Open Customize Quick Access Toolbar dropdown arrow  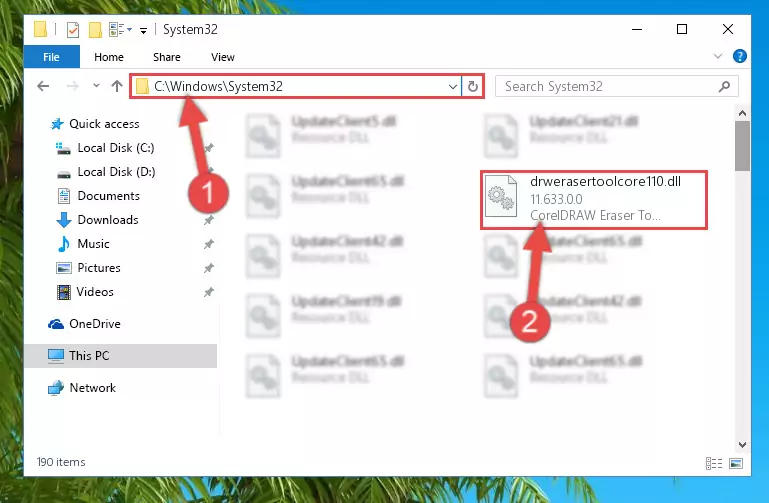[143, 31]
